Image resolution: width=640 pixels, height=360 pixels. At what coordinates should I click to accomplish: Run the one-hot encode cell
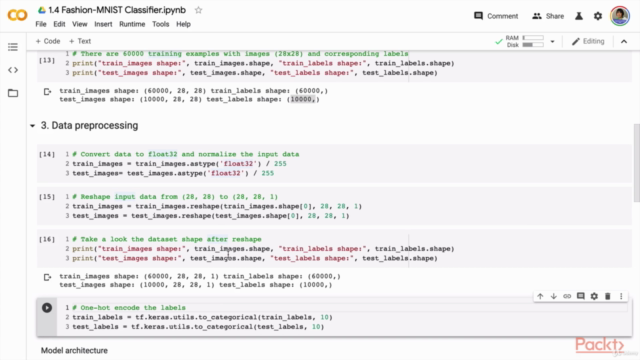coord(47,308)
